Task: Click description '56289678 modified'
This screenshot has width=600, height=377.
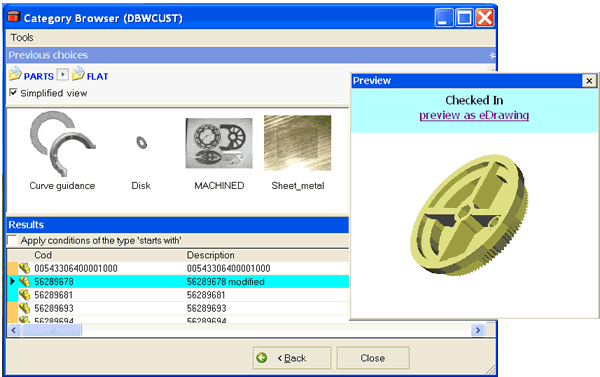Action: click(226, 282)
